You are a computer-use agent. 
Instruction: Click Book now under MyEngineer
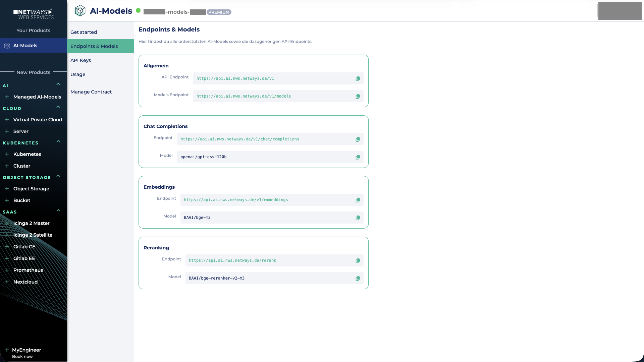pyautogui.click(x=22, y=356)
